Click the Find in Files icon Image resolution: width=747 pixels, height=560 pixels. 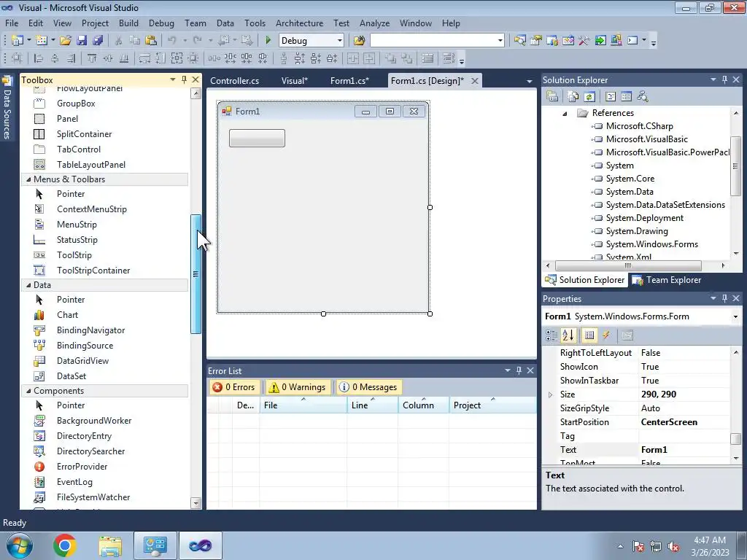(359, 41)
